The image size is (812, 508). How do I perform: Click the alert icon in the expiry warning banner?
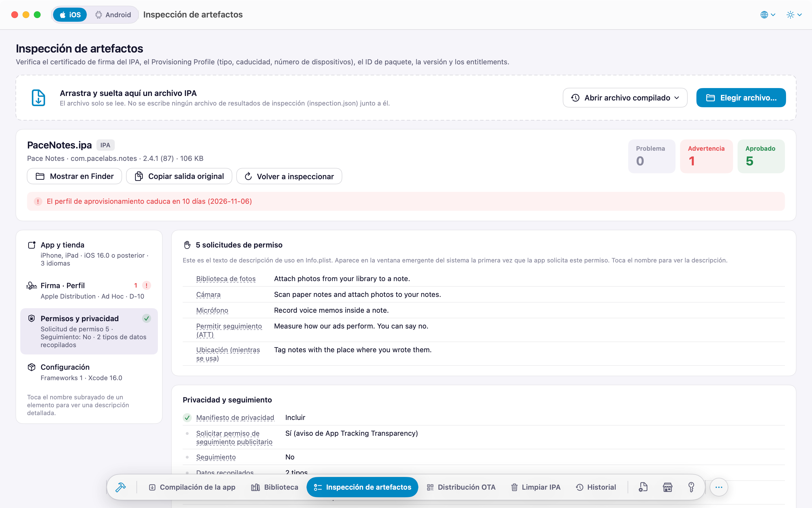(x=38, y=201)
